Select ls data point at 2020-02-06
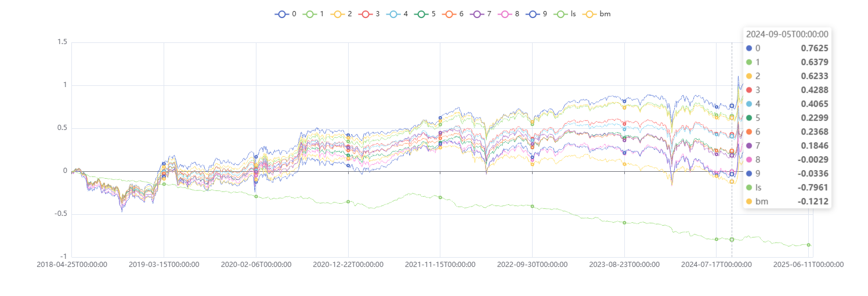Image resolution: width=868 pixels, height=296 pixels. pyautogui.click(x=256, y=196)
